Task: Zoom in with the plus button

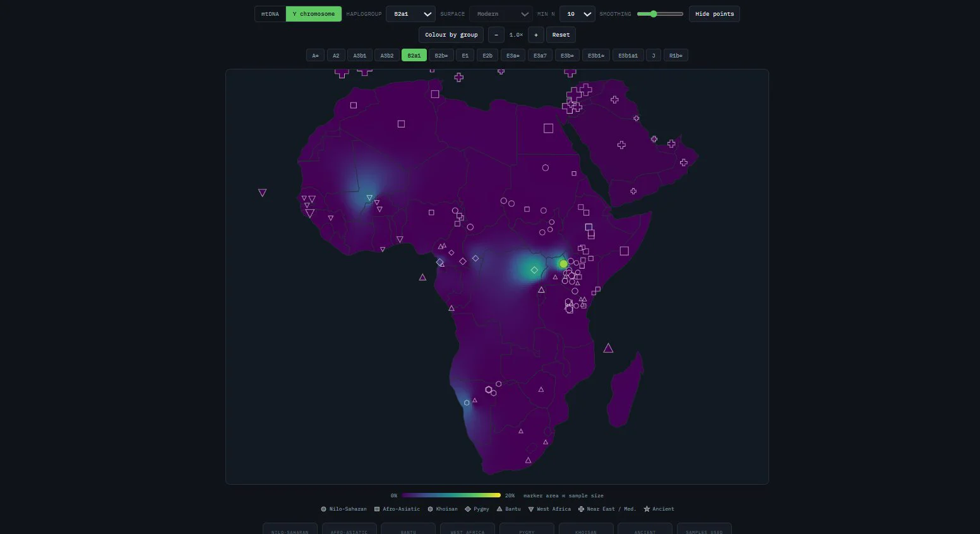Action: click(536, 35)
